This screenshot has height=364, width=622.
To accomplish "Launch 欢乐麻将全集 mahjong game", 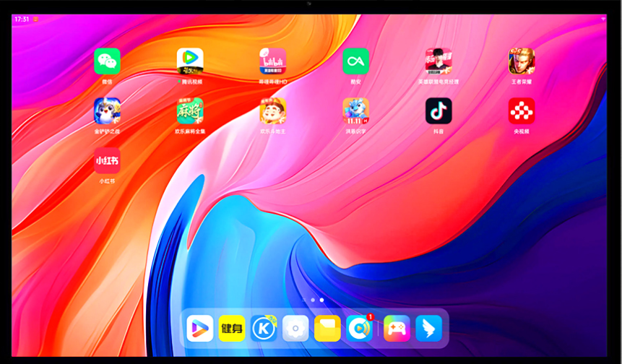I will pos(190,111).
